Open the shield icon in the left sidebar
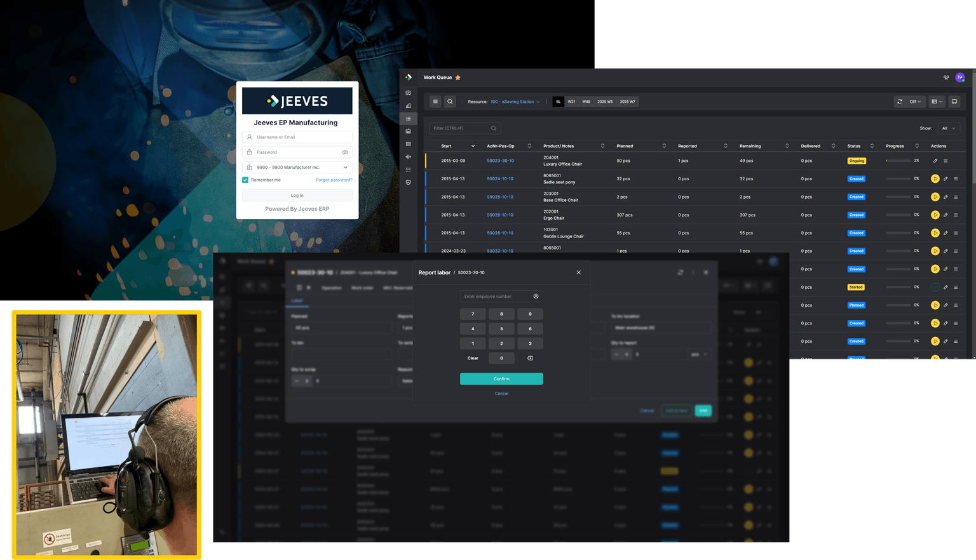This screenshot has width=976, height=560. click(408, 182)
